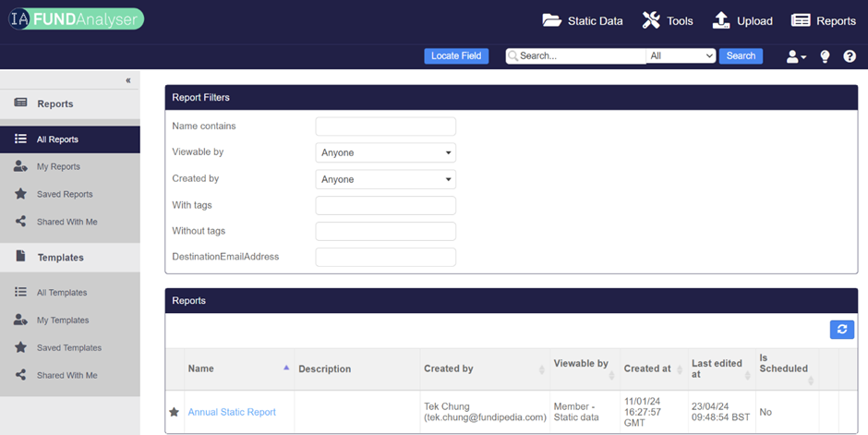Open the Tools menu
The width and height of the screenshot is (868, 435).
coord(668,20)
